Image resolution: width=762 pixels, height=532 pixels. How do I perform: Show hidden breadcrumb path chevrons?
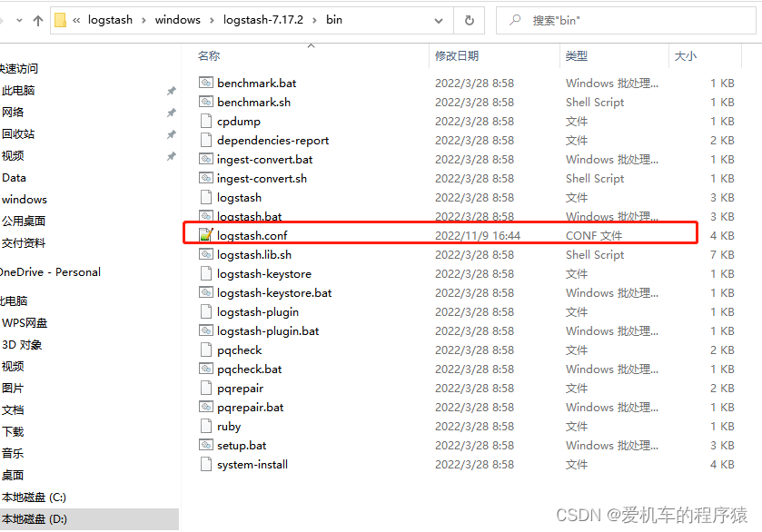(76, 20)
